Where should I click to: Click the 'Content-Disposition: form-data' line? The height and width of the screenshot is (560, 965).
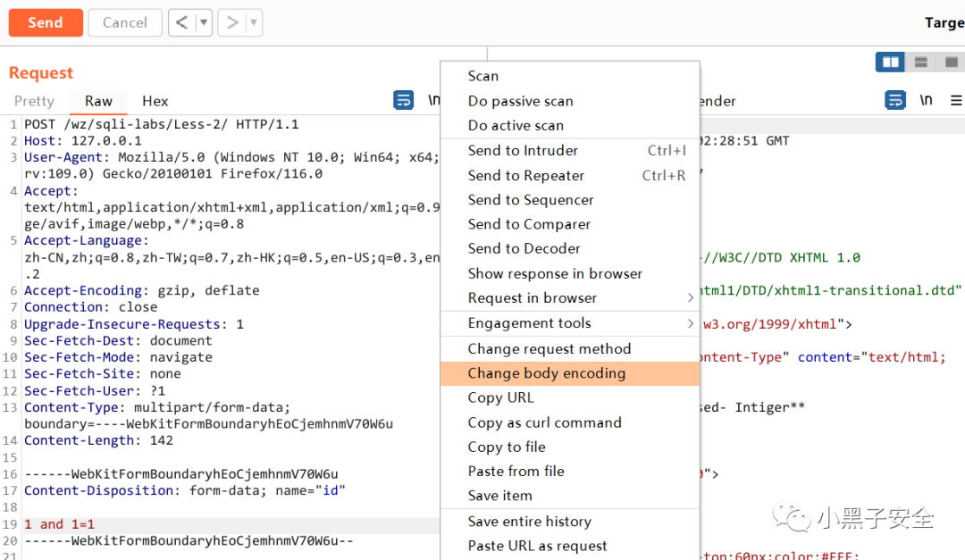[x=185, y=490]
